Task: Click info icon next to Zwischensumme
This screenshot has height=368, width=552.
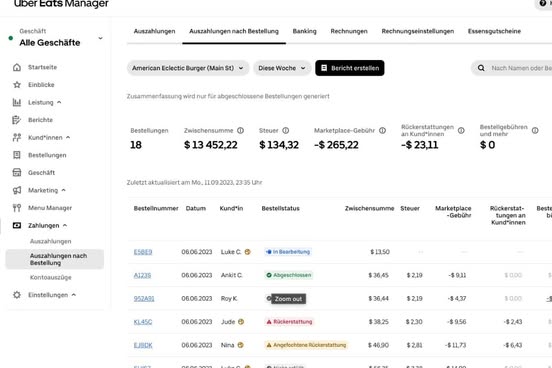Action: coord(240,131)
